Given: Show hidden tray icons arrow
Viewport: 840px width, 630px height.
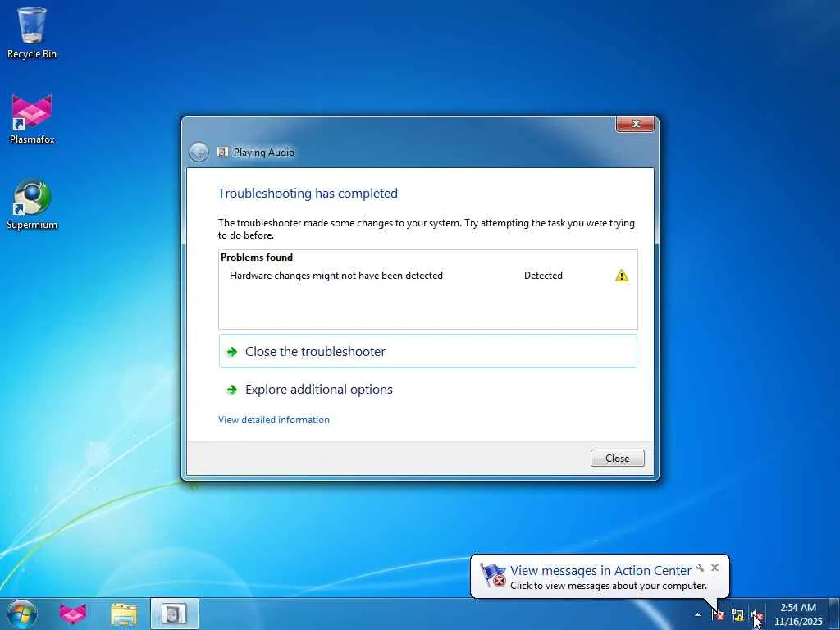Looking at the screenshot, I should (x=697, y=614).
